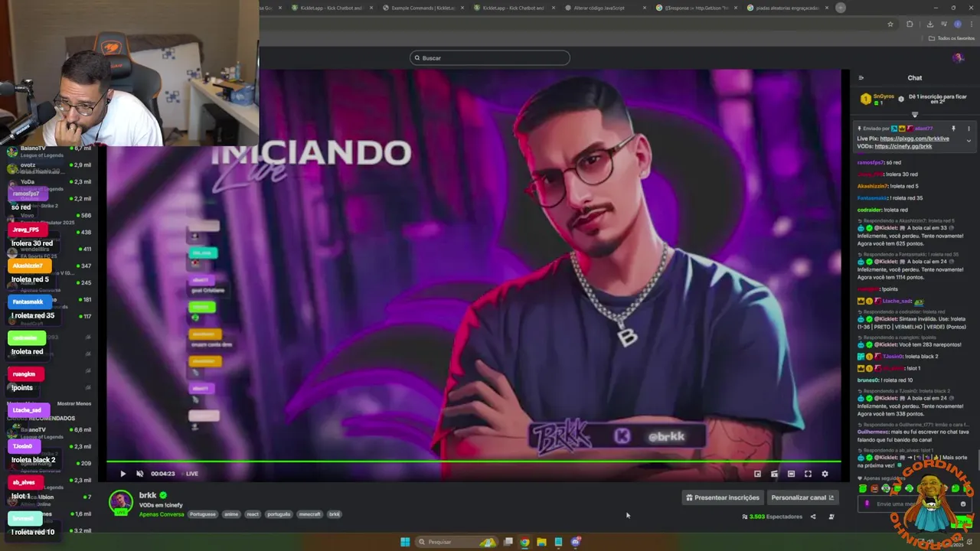Screen dimensions: 980x551
Task: Open pinned message options menu
Action: pyautogui.click(x=969, y=129)
